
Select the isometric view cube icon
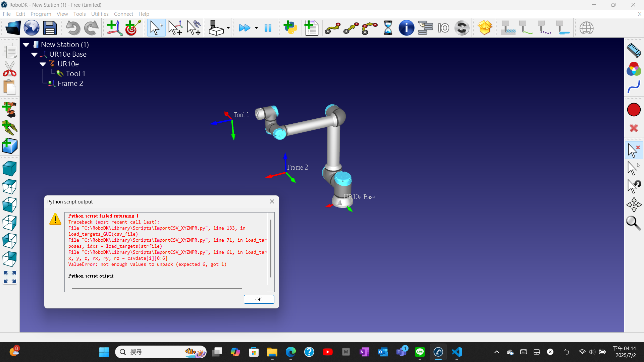[10, 169]
